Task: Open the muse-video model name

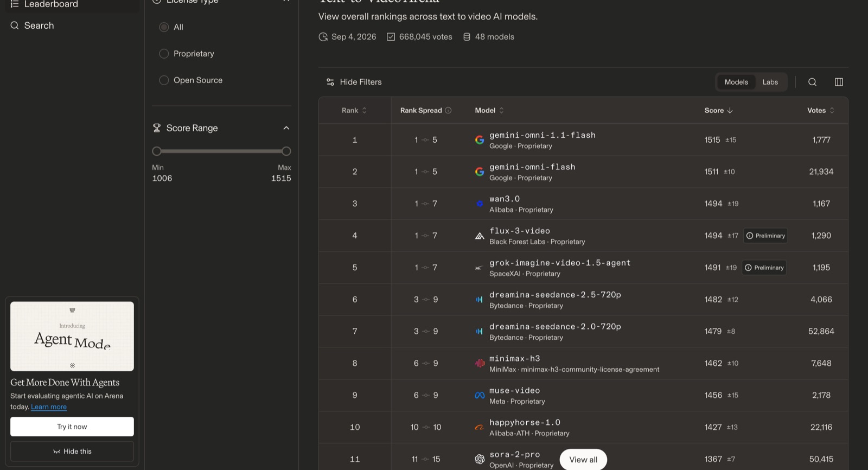Action: click(x=515, y=391)
